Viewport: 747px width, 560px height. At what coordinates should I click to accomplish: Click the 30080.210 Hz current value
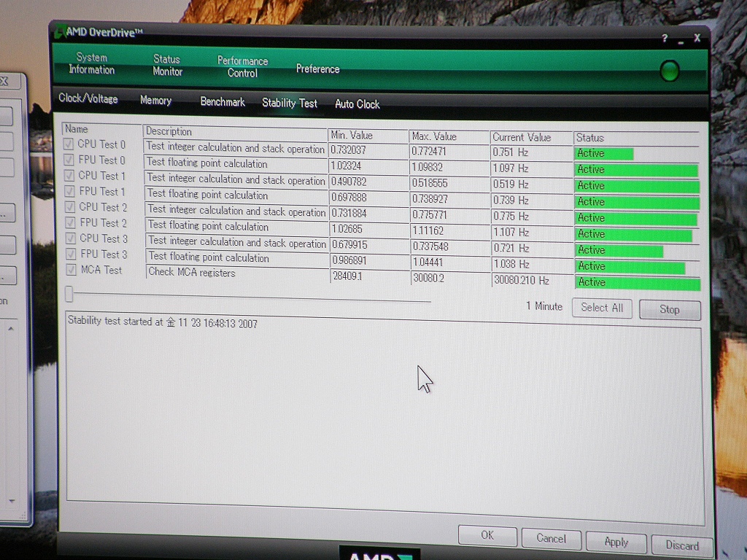coord(522,280)
